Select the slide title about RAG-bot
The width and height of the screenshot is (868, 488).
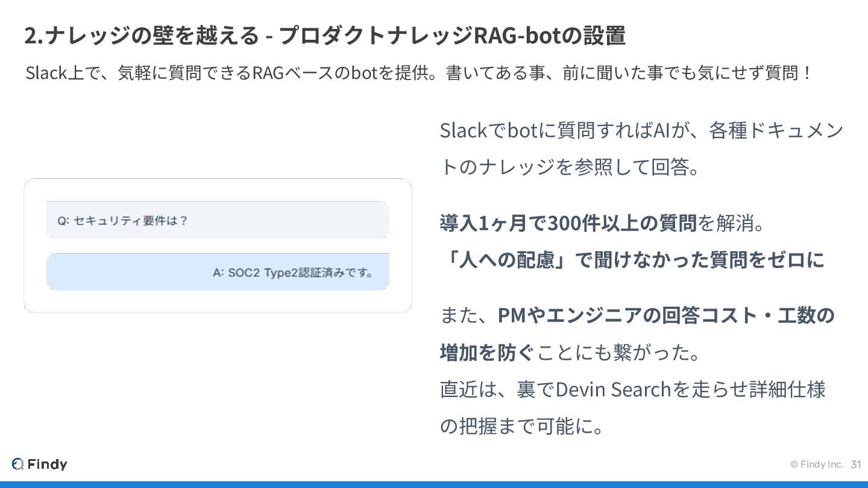pos(325,36)
